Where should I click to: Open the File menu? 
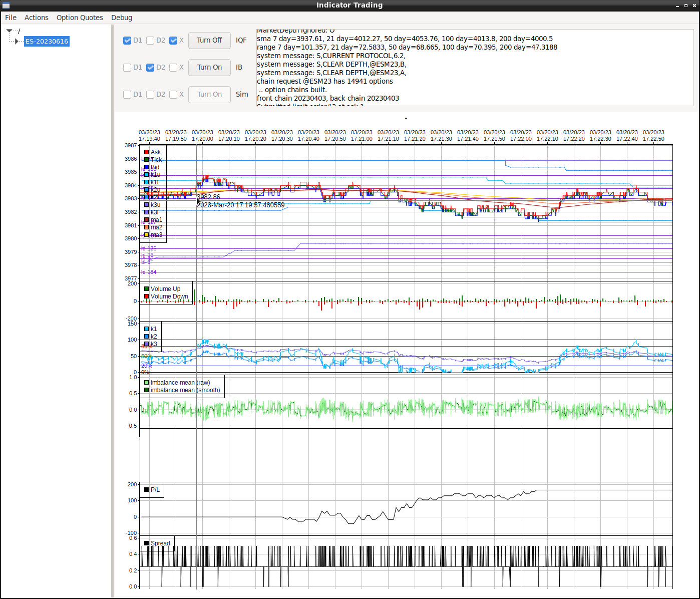click(x=11, y=18)
